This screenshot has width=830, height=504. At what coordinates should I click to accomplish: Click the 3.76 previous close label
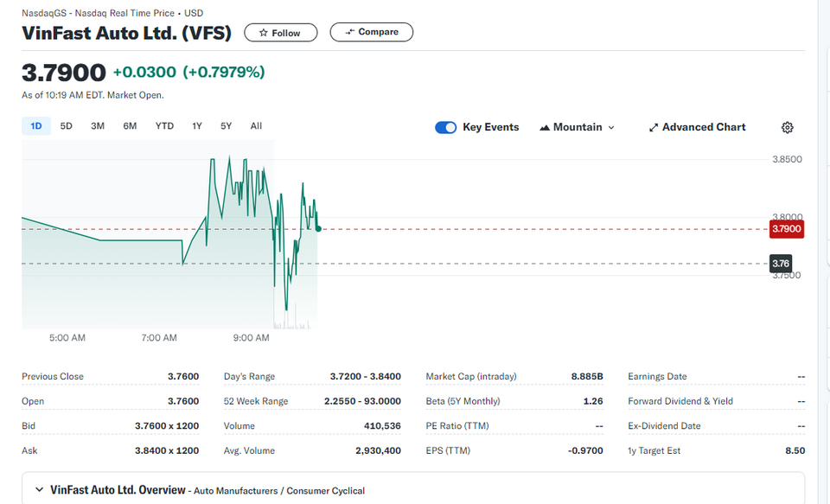pos(781,263)
